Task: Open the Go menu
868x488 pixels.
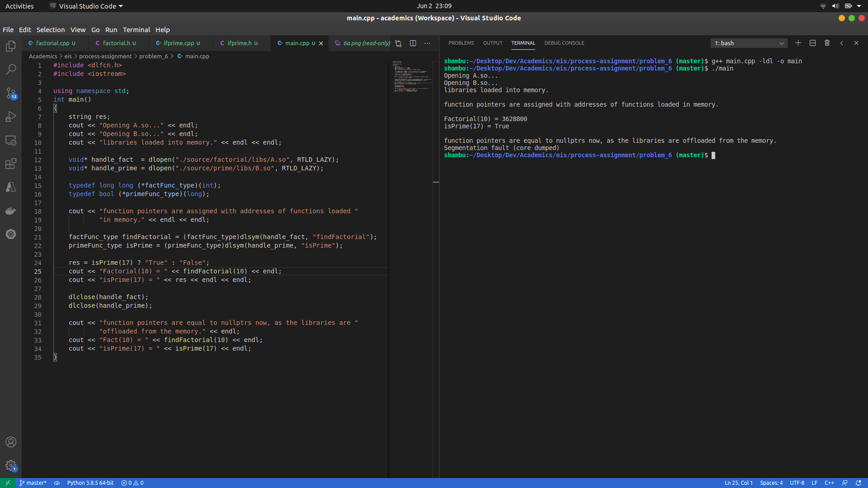Action: point(95,30)
